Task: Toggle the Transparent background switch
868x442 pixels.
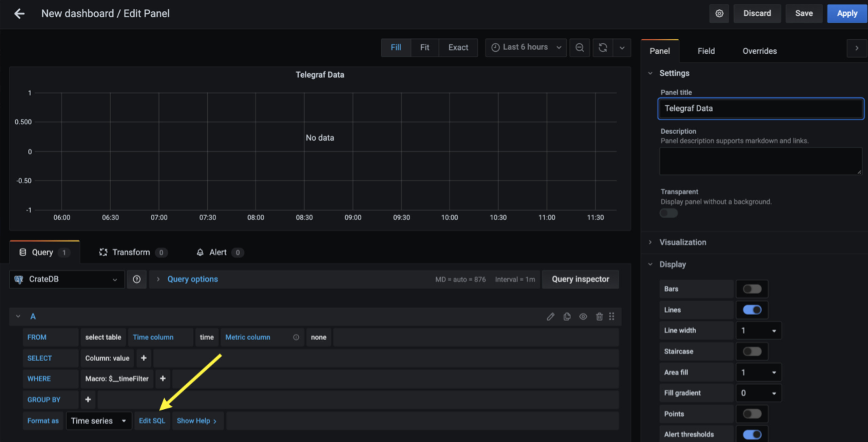Action: point(668,213)
